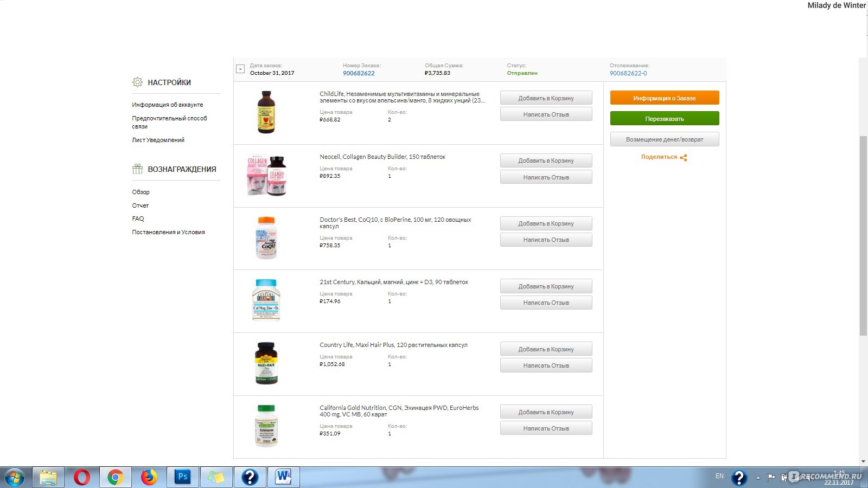Add Neocell Collagen Beauty Builder to cart

[x=546, y=160]
